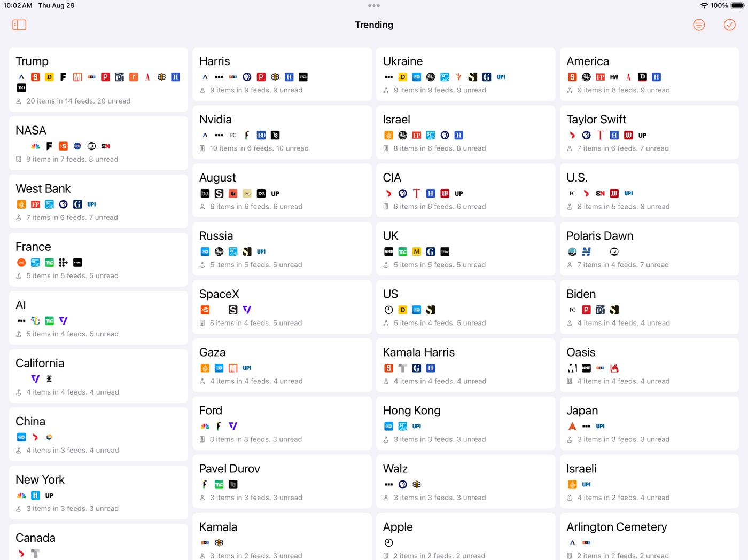Open the Harris trending topic

tap(282, 74)
